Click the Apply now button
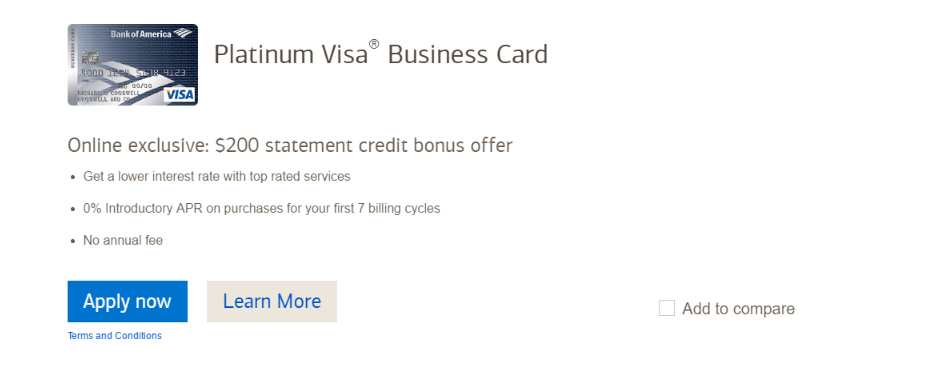 [127, 301]
